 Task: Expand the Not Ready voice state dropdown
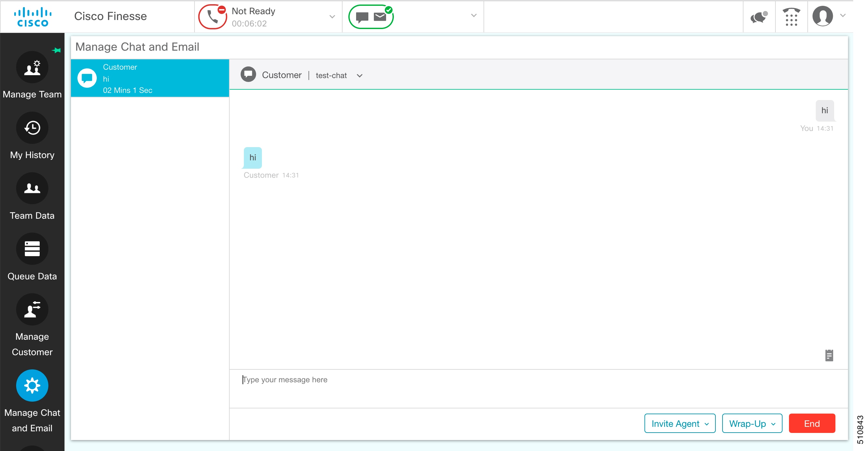332,16
